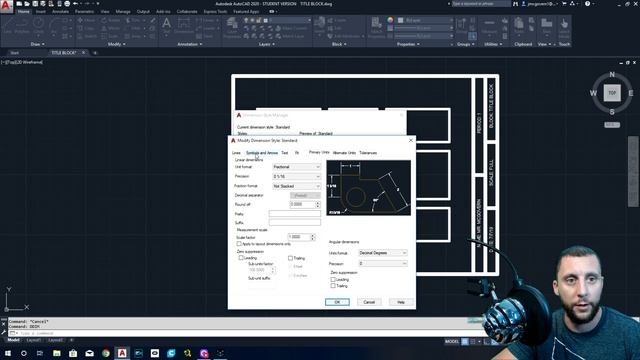Open the Fraction format dropdown (Not Stacked)
The image size is (640, 360).
click(x=296, y=186)
